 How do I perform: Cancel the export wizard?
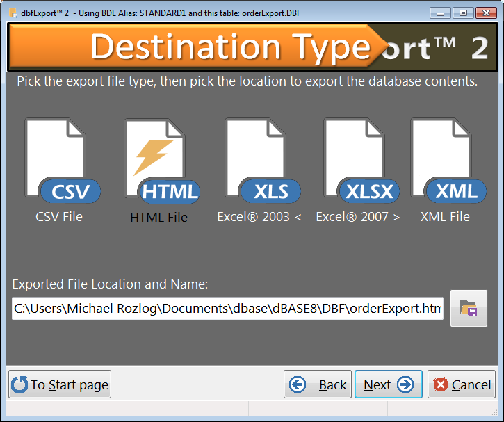[462, 384]
